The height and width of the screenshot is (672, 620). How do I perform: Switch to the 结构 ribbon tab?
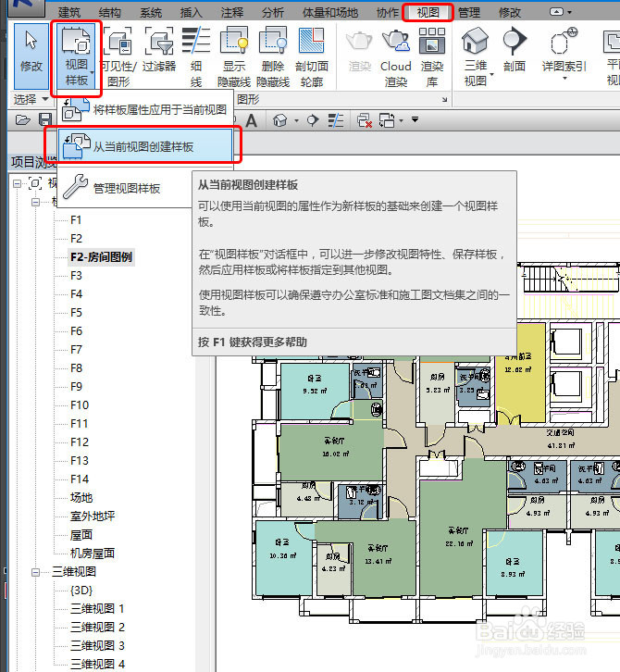point(110,12)
